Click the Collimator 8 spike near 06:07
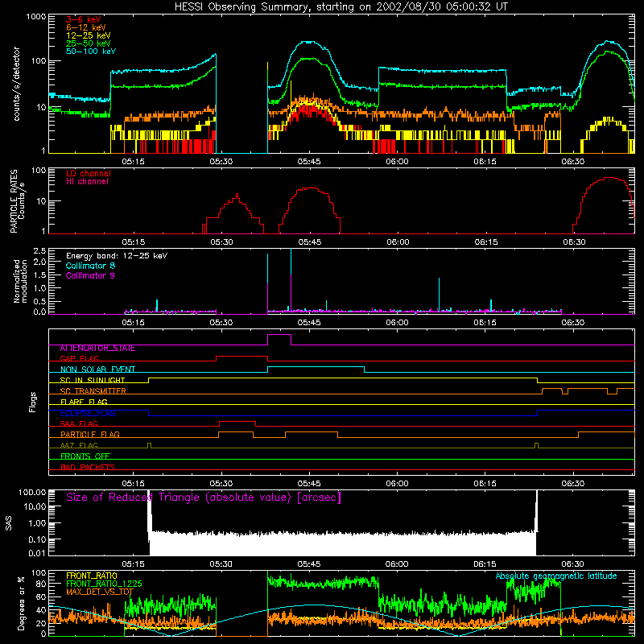 (439, 295)
